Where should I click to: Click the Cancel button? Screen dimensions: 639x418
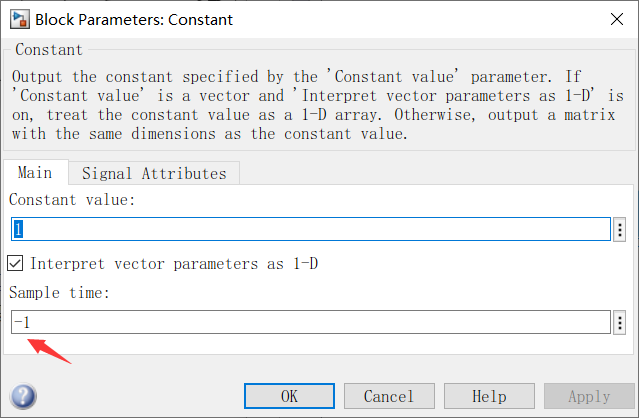(389, 396)
